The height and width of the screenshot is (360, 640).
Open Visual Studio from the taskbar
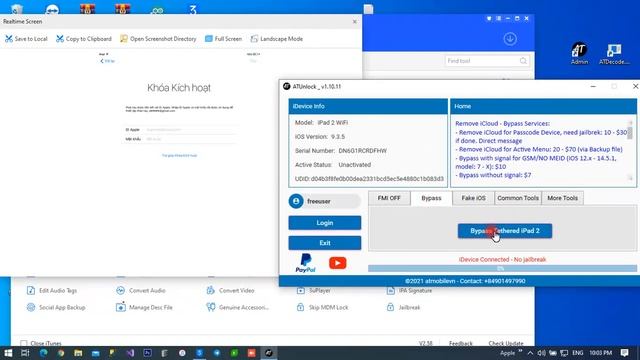coord(130,353)
